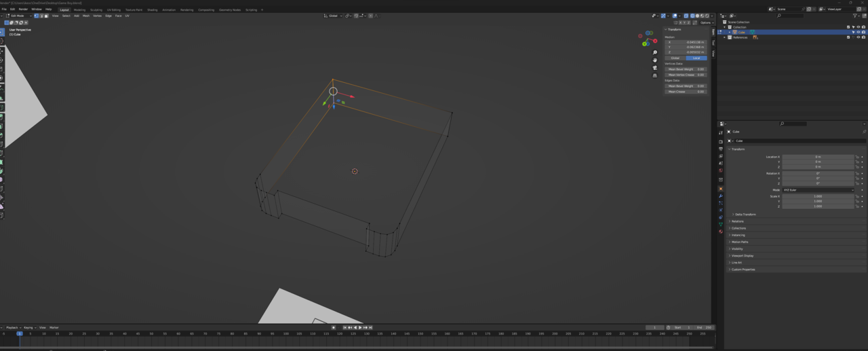Click the Location X field

[818, 157]
